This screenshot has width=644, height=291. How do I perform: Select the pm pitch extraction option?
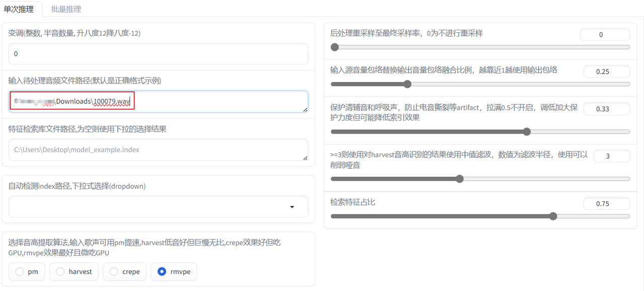point(27,272)
